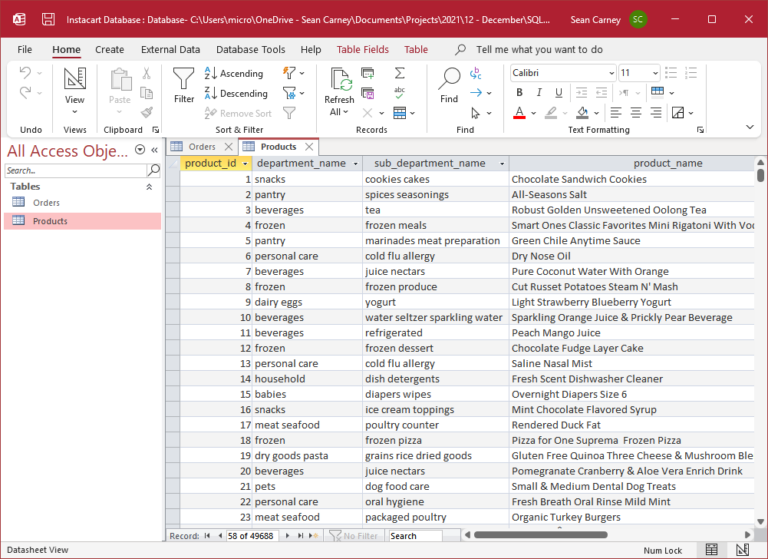Toggle Ascending sort order

(234, 73)
